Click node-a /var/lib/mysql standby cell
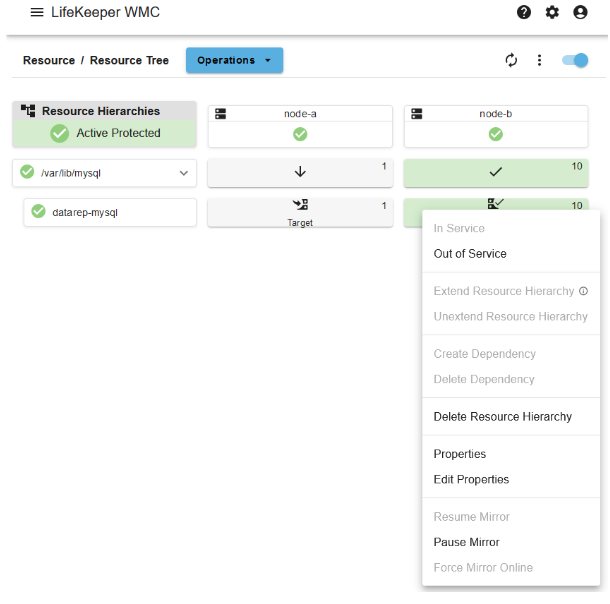610x604 pixels. click(x=300, y=173)
